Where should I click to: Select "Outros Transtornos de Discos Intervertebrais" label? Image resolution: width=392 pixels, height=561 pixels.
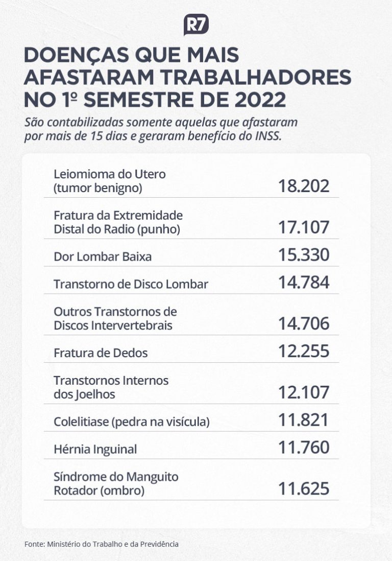(x=115, y=318)
